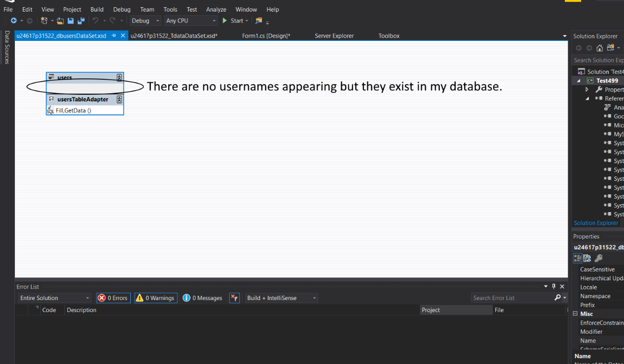624x364 pixels.
Task: Collapse the usersTableAdapter section
Action: pyautogui.click(x=119, y=100)
